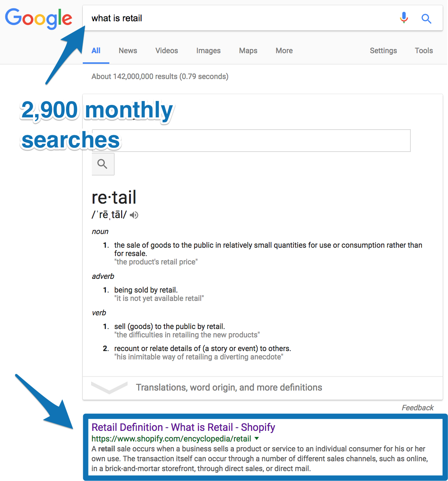Expand Translations, word origin, and more definitions

tap(229, 387)
